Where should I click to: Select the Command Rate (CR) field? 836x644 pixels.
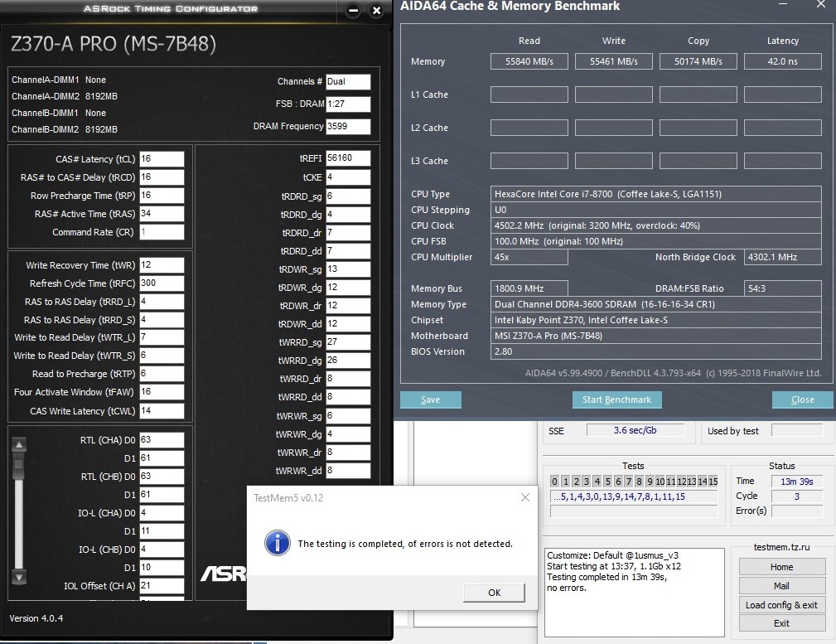(x=162, y=231)
